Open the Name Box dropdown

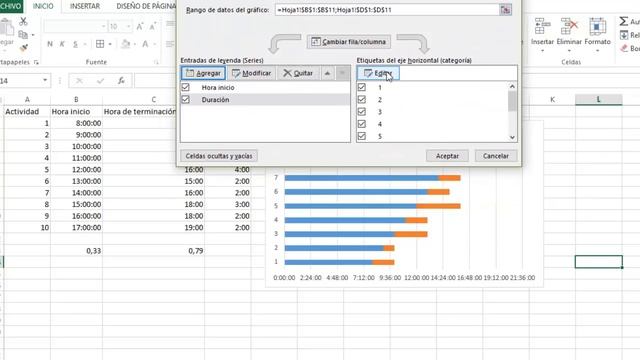[x=45, y=80]
